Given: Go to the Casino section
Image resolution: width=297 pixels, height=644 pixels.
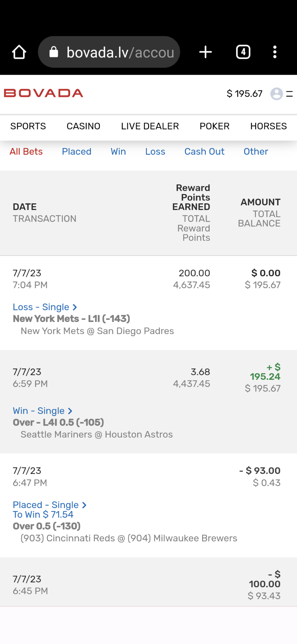Looking at the screenshot, I should 84,126.
